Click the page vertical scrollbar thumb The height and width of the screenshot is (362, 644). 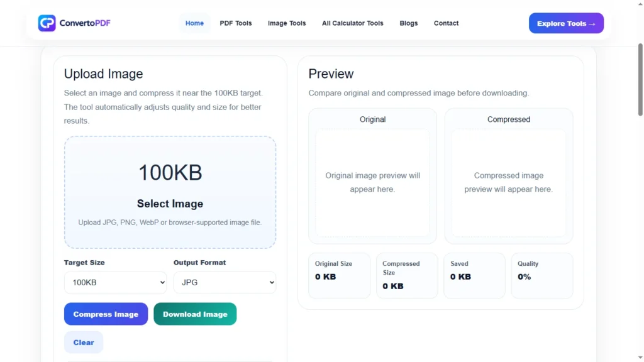pos(640,80)
